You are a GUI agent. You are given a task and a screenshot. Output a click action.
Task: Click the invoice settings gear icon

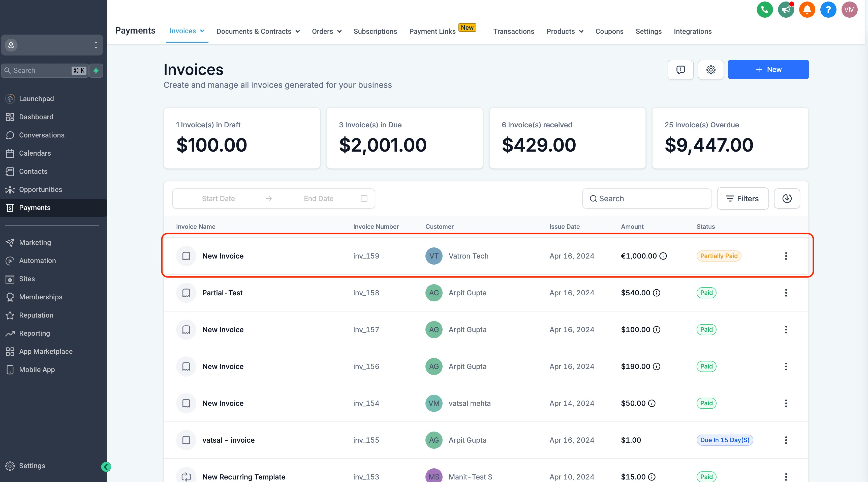(711, 70)
